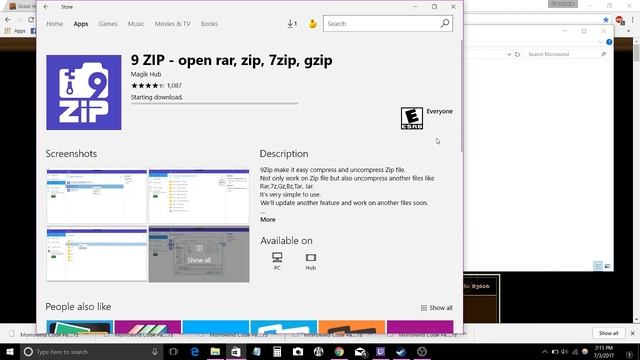Image resolution: width=640 pixels, height=360 pixels.
Task: Open the Mail taskbar icon
Action: pyautogui.click(x=360, y=352)
